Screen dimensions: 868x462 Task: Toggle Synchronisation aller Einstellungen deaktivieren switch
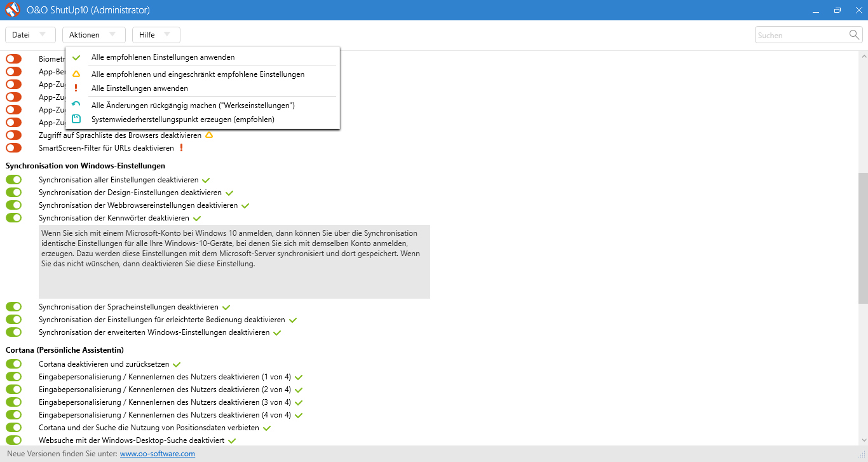(x=13, y=179)
